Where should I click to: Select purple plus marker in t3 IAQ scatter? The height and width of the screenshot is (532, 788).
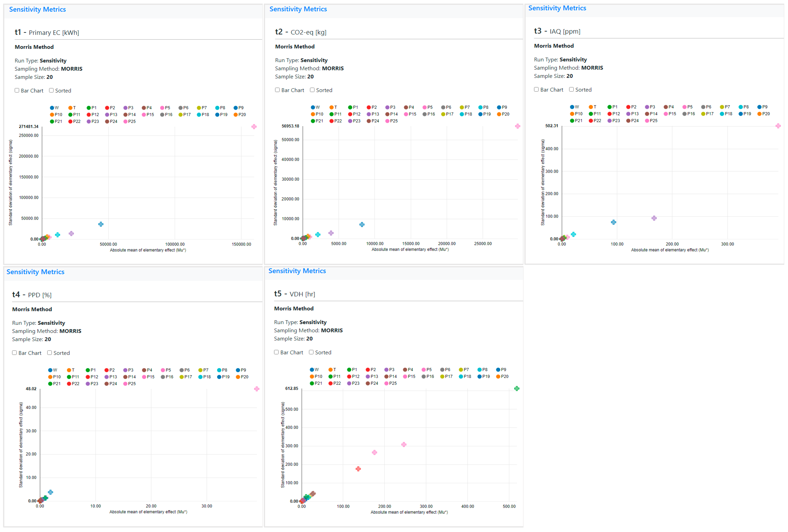click(x=654, y=218)
